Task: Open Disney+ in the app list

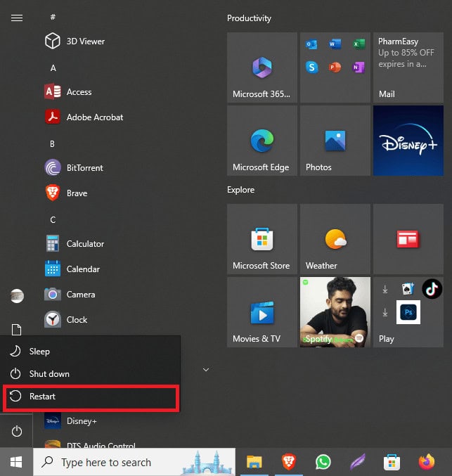Action: click(70, 420)
